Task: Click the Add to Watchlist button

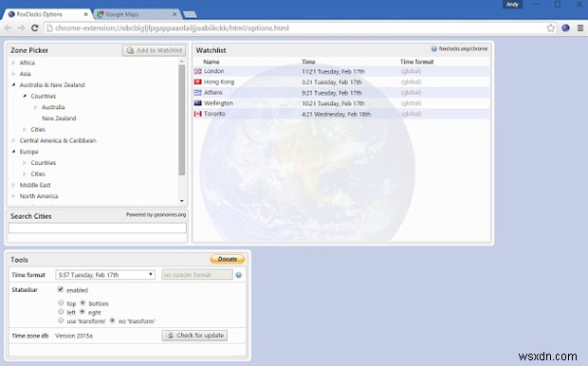Action: [155, 50]
